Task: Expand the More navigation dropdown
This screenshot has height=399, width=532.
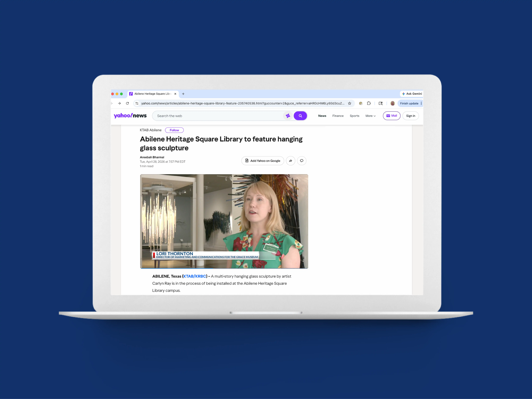Action: click(x=371, y=116)
